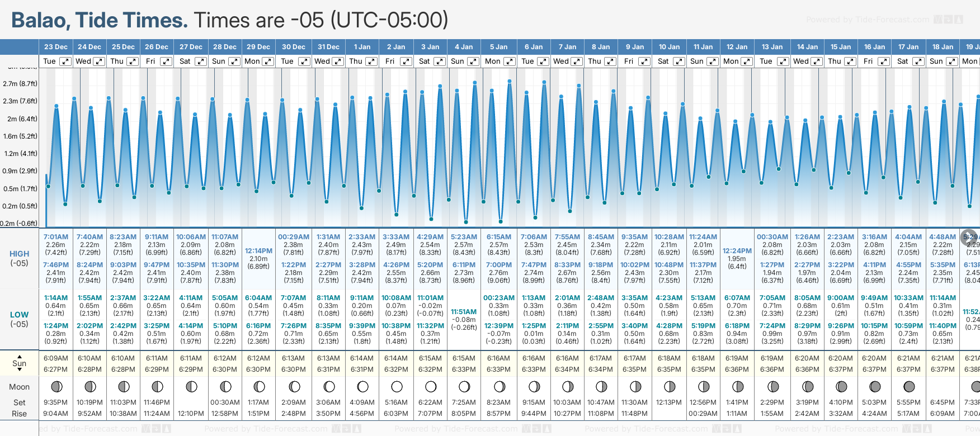Click the 12:14PM high tide on 29 Dec
980x436 pixels.
tap(258, 251)
